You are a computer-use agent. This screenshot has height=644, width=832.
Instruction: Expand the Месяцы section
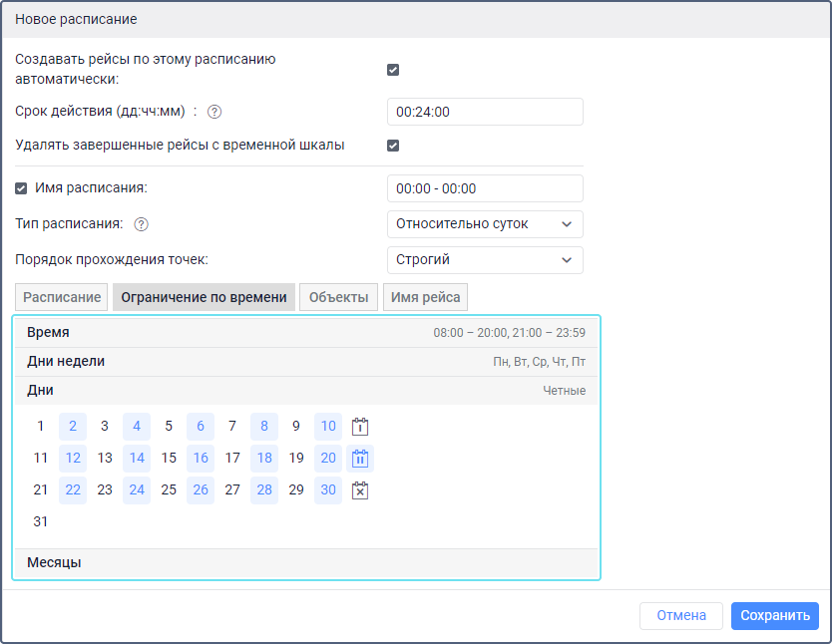click(305, 563)
